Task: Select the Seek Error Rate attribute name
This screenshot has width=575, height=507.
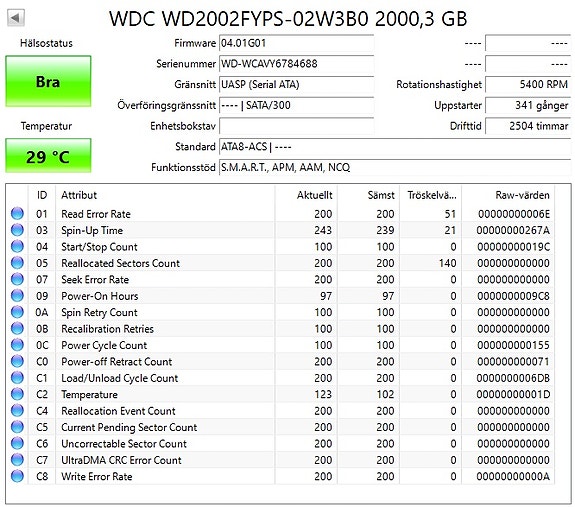Action: tap(95, 279)
